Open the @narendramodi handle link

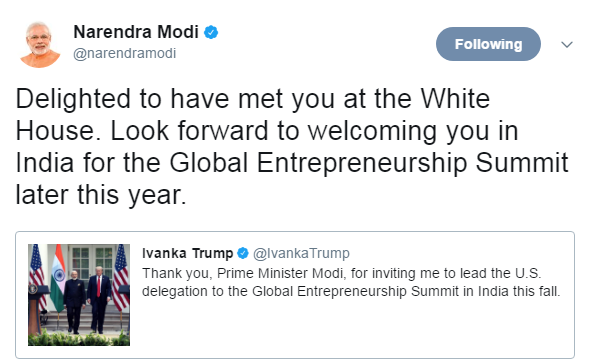[x=125, y=53]
